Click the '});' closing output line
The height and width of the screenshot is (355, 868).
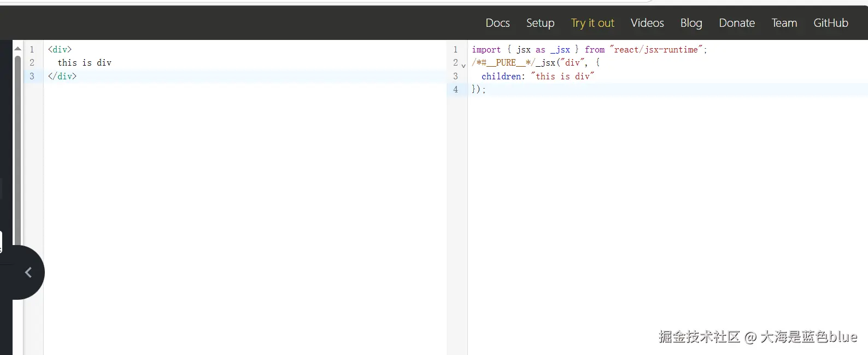click(478, 90)
